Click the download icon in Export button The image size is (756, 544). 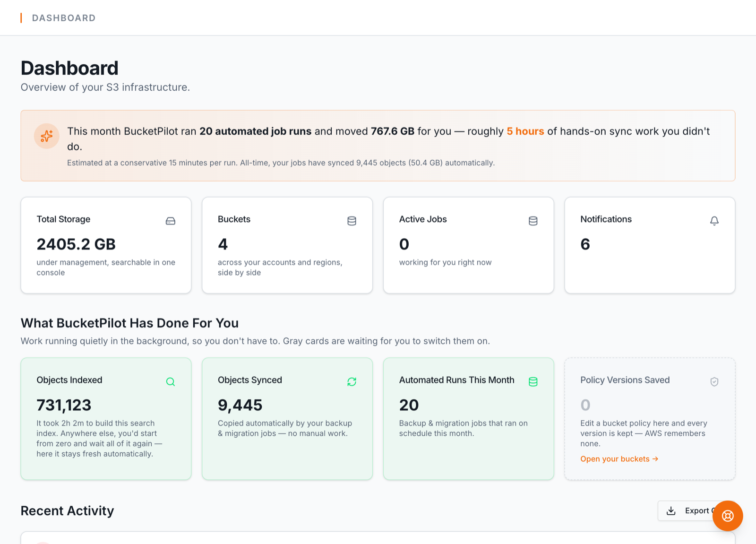click(671, 510)
